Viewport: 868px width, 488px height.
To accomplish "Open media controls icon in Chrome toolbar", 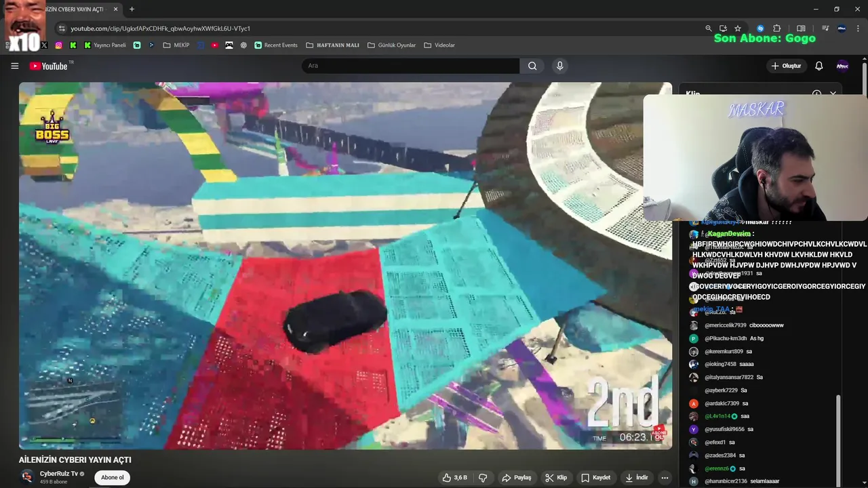I will pos(825,28).
